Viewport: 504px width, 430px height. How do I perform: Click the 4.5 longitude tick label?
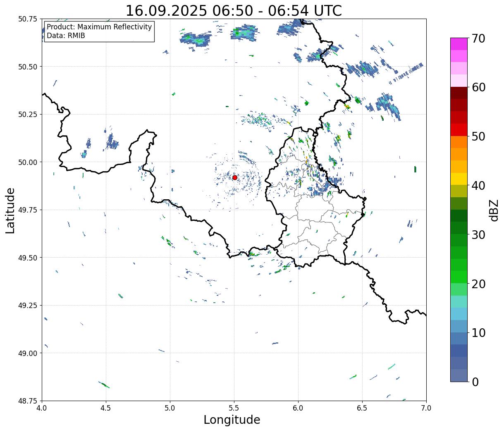tap(106, 408)
